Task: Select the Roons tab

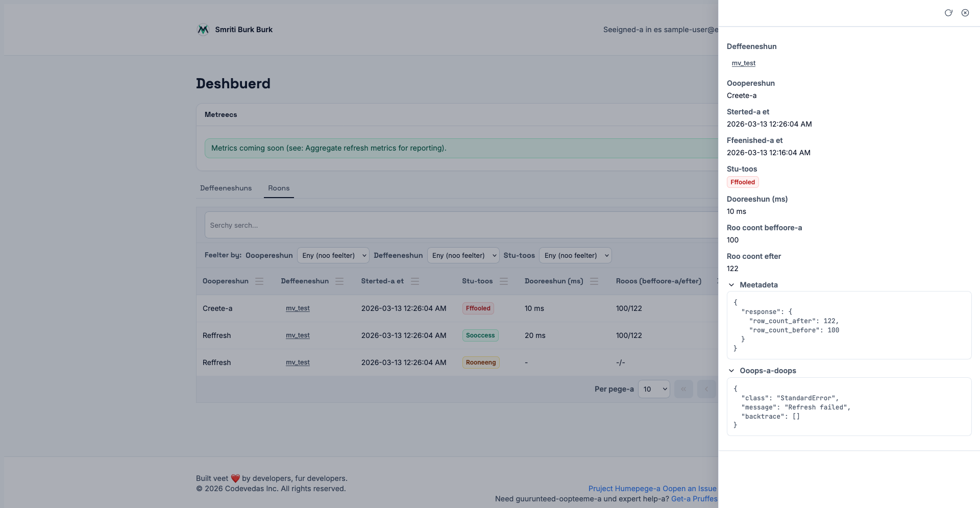Action: pyautogui.click(x=279, y=188)
